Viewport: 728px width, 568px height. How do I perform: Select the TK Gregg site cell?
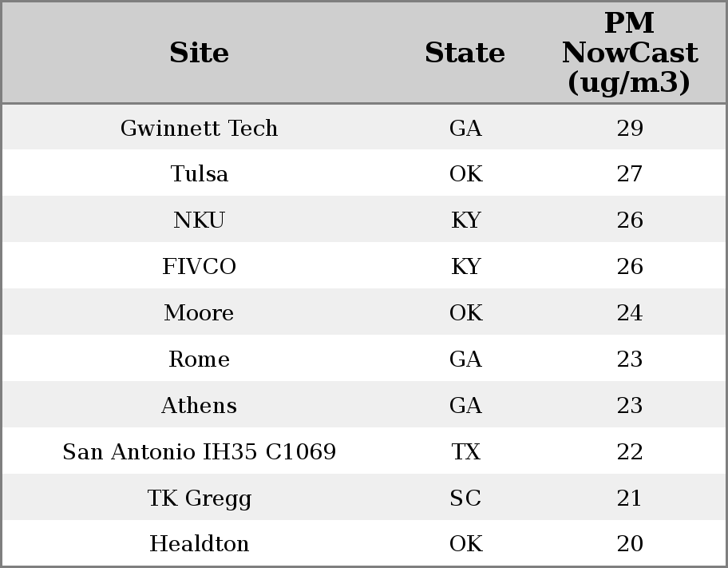199,498
